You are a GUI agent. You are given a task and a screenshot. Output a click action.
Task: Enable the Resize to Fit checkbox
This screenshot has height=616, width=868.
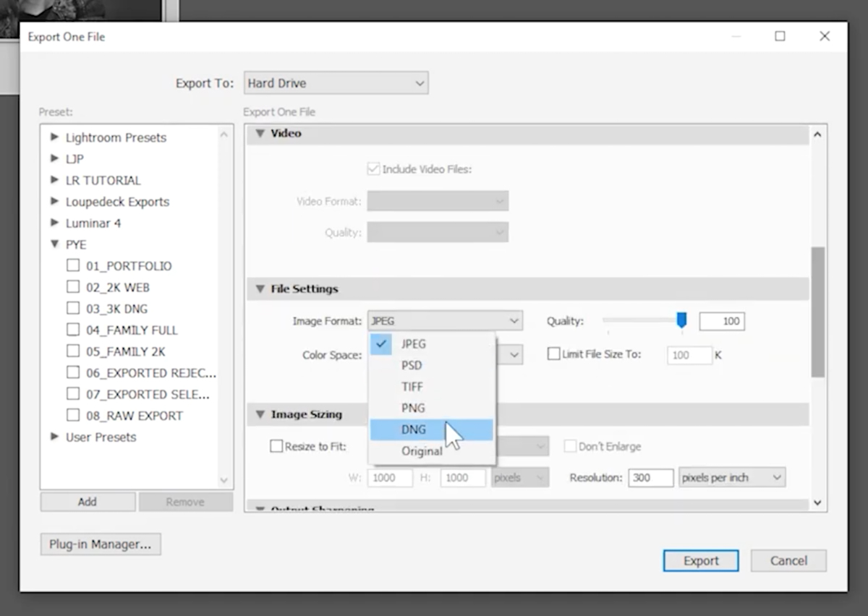click(x=276, y=446)
